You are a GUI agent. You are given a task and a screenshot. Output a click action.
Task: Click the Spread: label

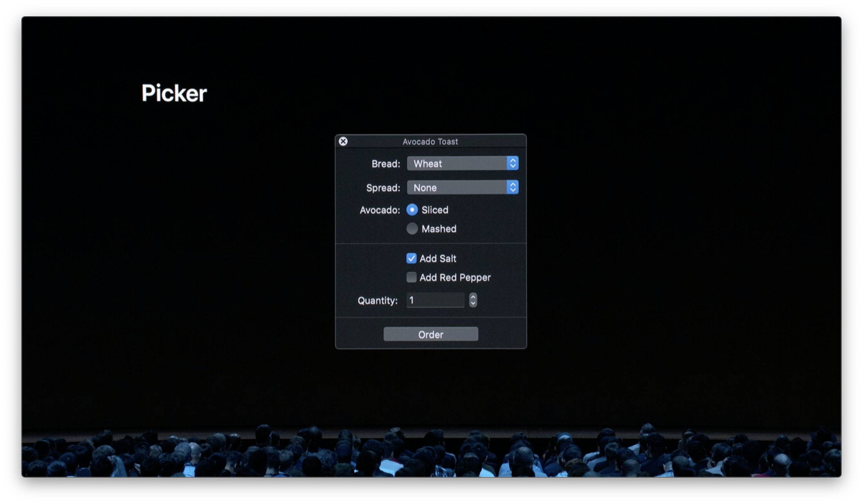click(383, 188)
